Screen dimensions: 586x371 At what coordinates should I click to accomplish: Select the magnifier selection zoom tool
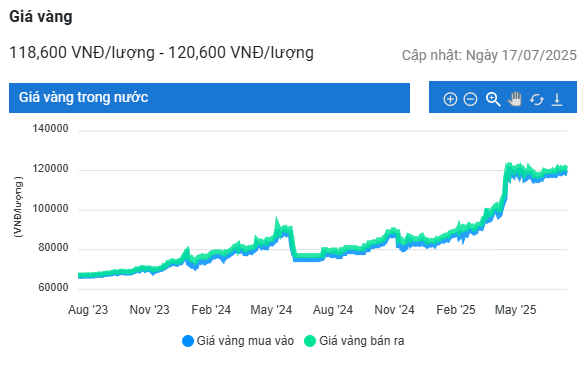493,99
